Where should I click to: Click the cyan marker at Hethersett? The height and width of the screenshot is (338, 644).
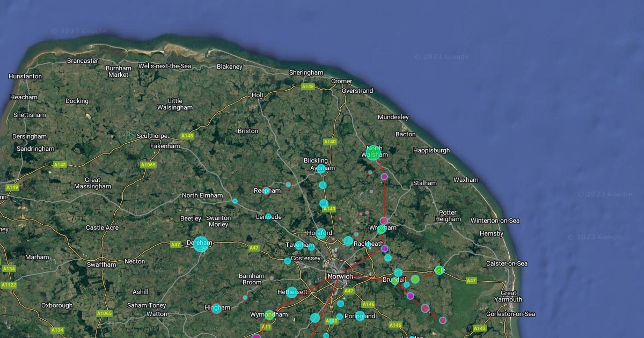coord(291,292)
